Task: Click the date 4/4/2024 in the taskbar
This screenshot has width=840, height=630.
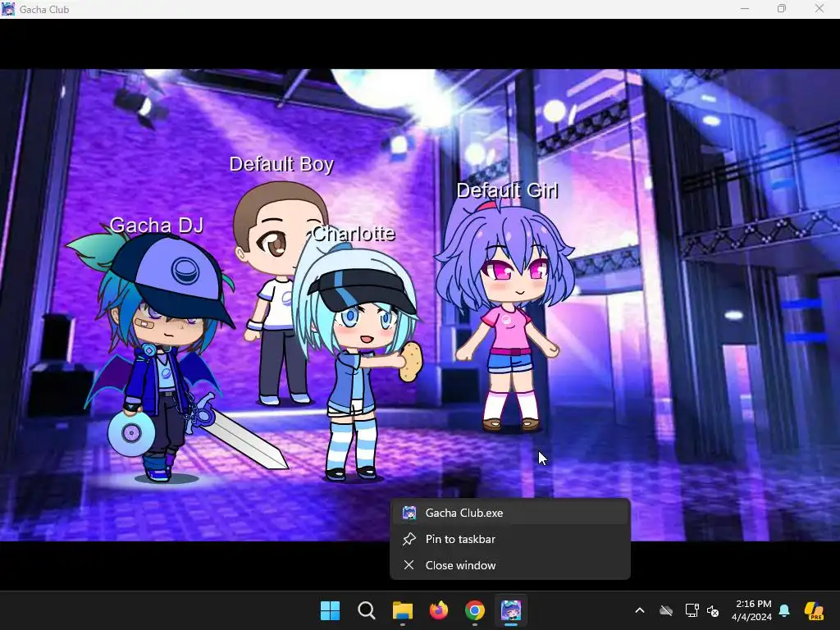Action: tap(751, 617)
